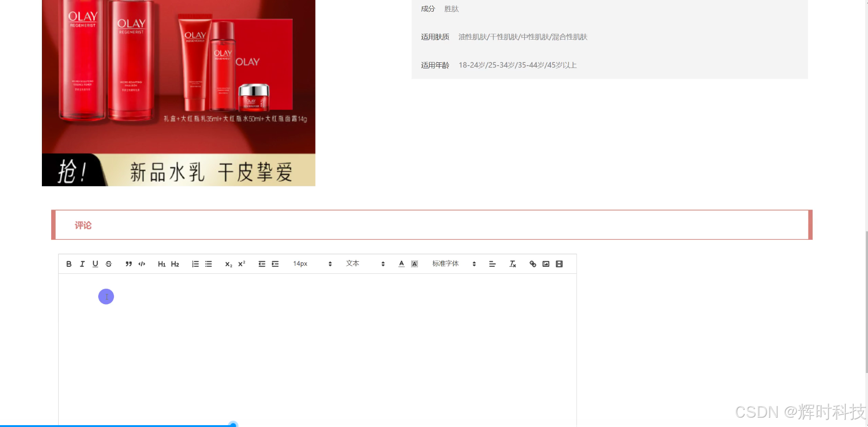Apply strikethrough formatting button
868x427 pixels.
click(108, 264)
